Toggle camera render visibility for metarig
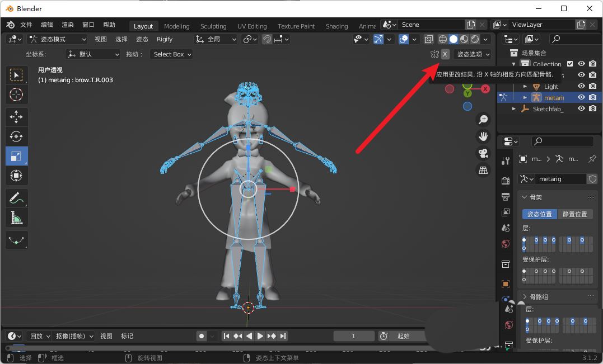Image resolution: width=603 pixels, height=364 pixels. (593, 97)
